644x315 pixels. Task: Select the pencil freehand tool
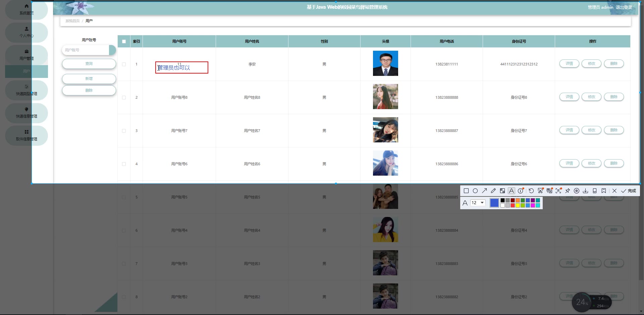tap(493, 191)
